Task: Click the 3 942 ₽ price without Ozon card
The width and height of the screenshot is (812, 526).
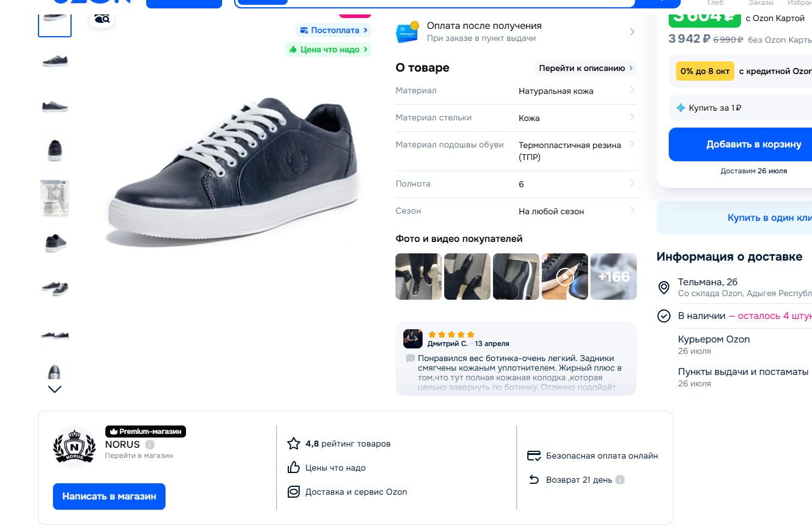Action: click(x=689, y=39)
